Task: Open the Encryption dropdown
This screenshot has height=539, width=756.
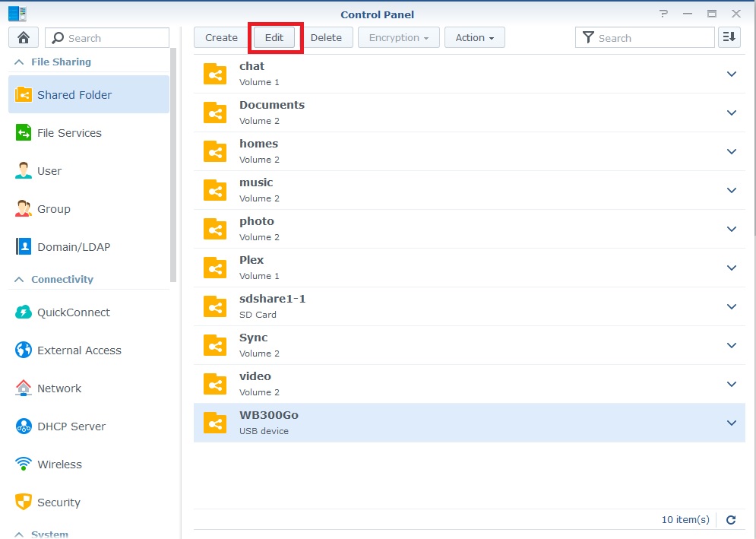Action: (x=399, y=38)
